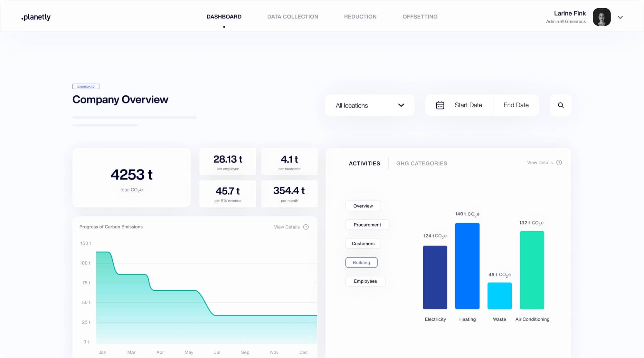Click the End Date input field
Viewport: 644px width, 358px height.
(516, 105)
